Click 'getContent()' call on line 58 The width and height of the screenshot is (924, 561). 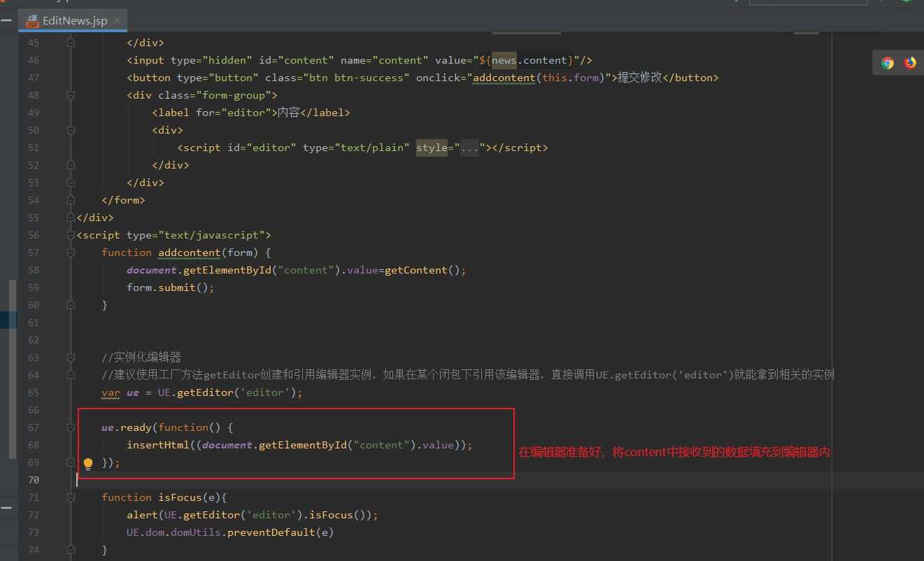pyautogui.click(x=422, y=270)
